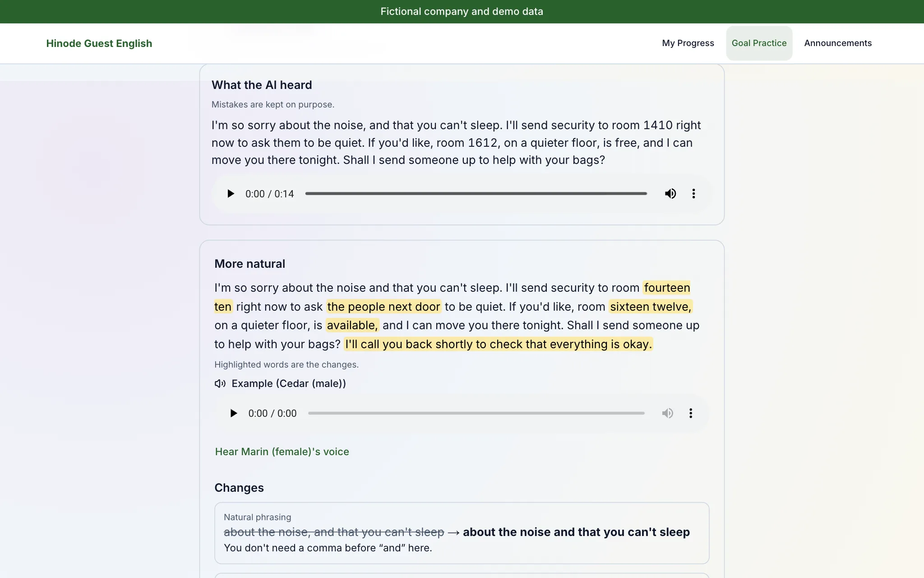
Task: Hear Marin (female)'s voice link
Action: (x=282, y=452)
